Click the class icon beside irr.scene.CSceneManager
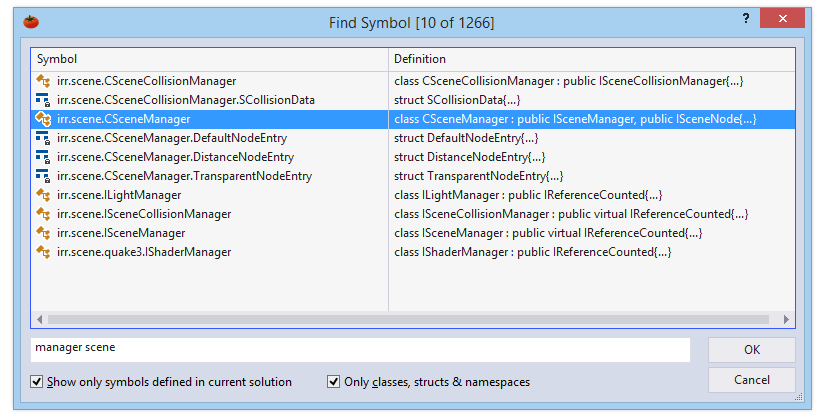The width and height of the screenshot is (822, 420). 43,119
